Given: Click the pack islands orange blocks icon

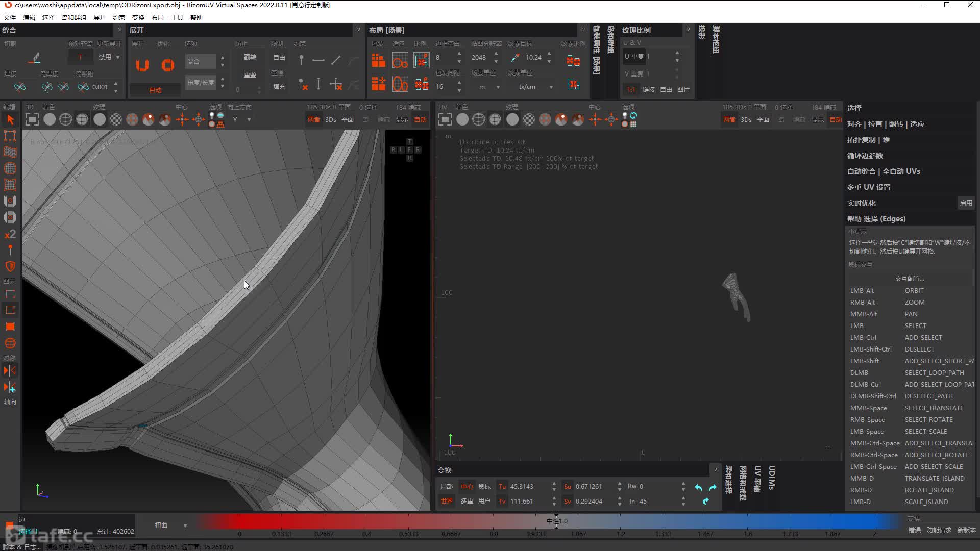Looking at the screenshot, I should click(378, 60).
